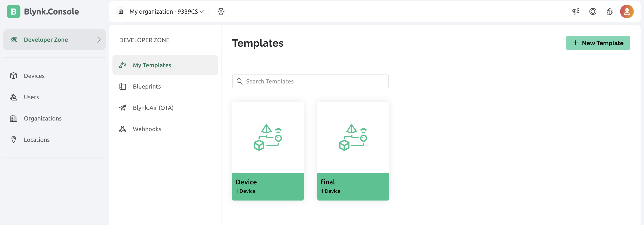Viewport: 644px width, 225px height.
Task: Expand the organization selector dropdown chevron
Action: point(202,11)
